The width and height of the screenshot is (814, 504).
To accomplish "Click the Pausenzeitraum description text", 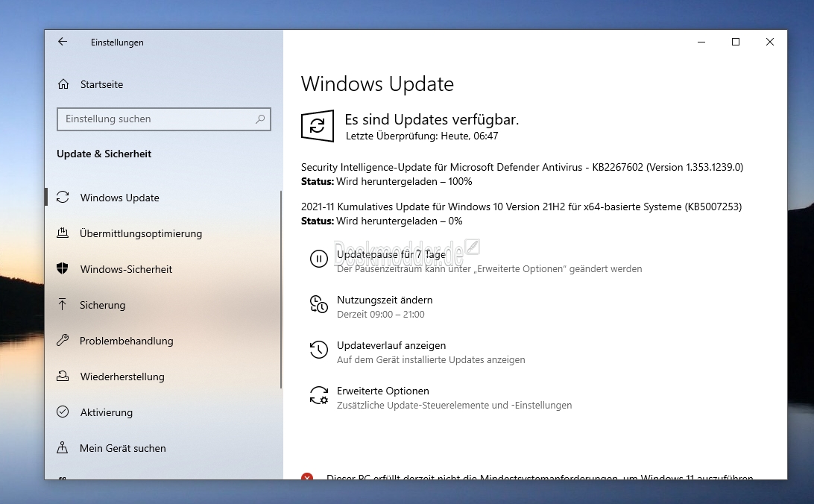I will click(x=490, y=269).
